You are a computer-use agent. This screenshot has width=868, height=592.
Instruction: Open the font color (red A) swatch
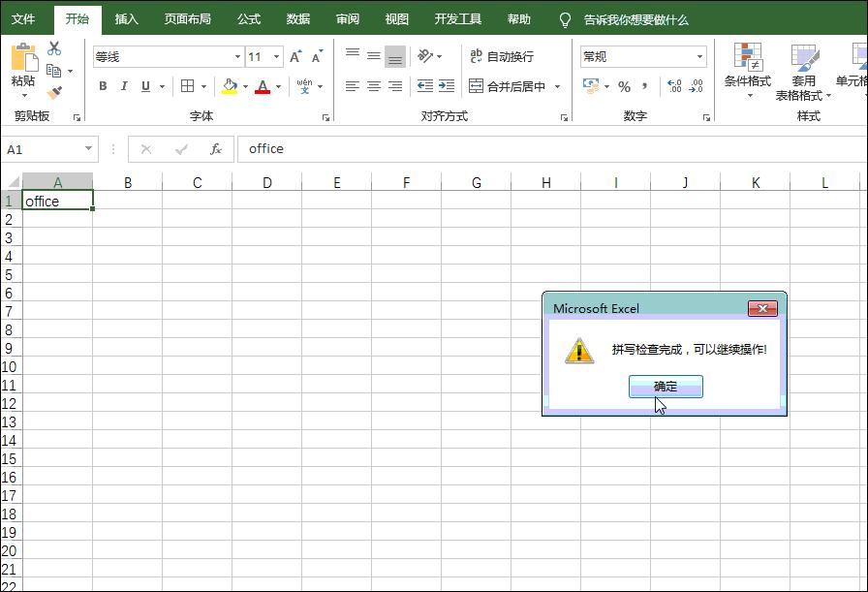(263, 86)
